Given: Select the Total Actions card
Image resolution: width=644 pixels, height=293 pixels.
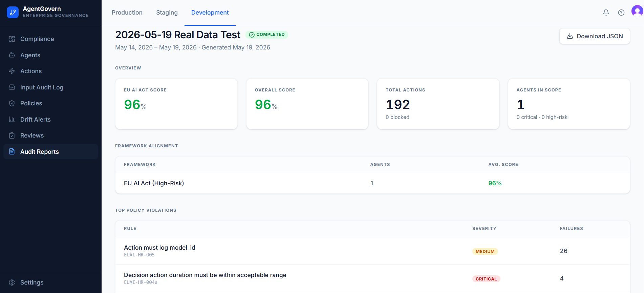Looking at the screenshot, I should 438,104.
